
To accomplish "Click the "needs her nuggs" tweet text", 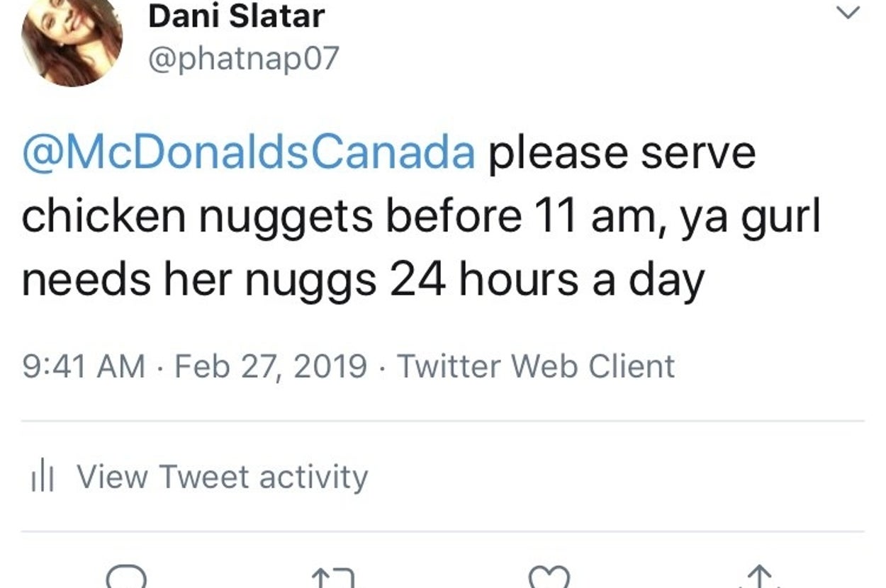I will click(199, 281).
